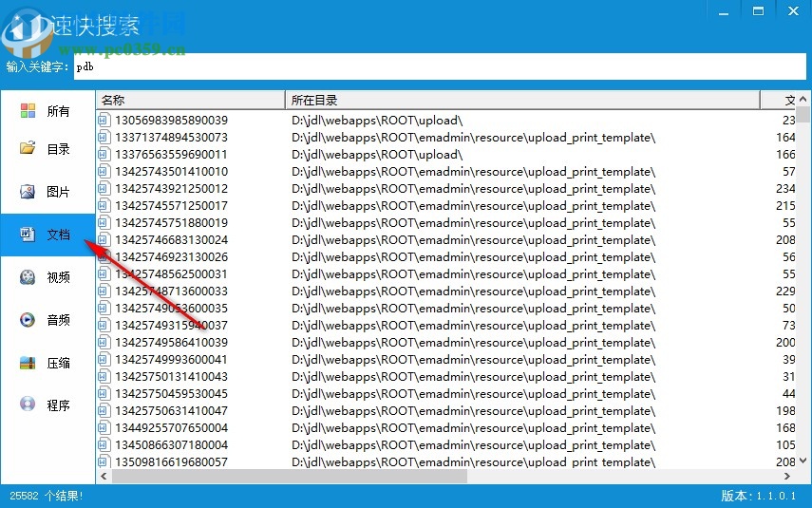Click the horizontal scrollbar left arrow
This screenshot has height=508, width=812.
104,476
